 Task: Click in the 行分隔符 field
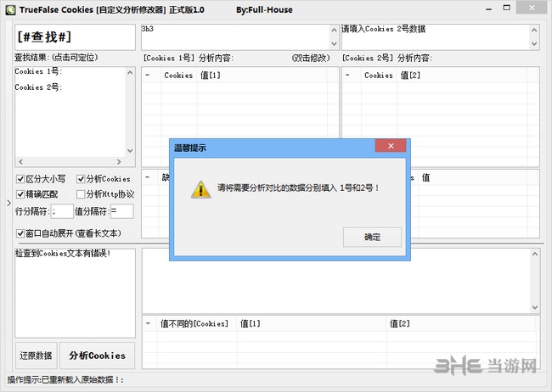pos(62,211)
